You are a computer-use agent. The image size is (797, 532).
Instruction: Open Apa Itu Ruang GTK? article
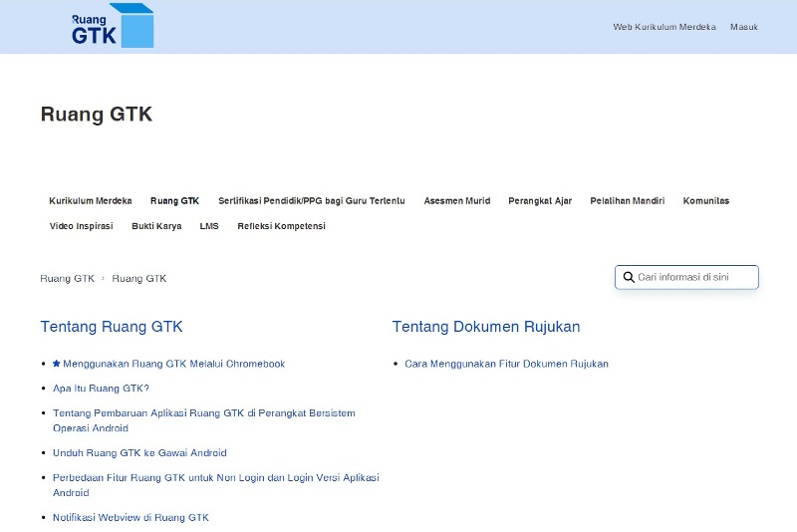101,389
